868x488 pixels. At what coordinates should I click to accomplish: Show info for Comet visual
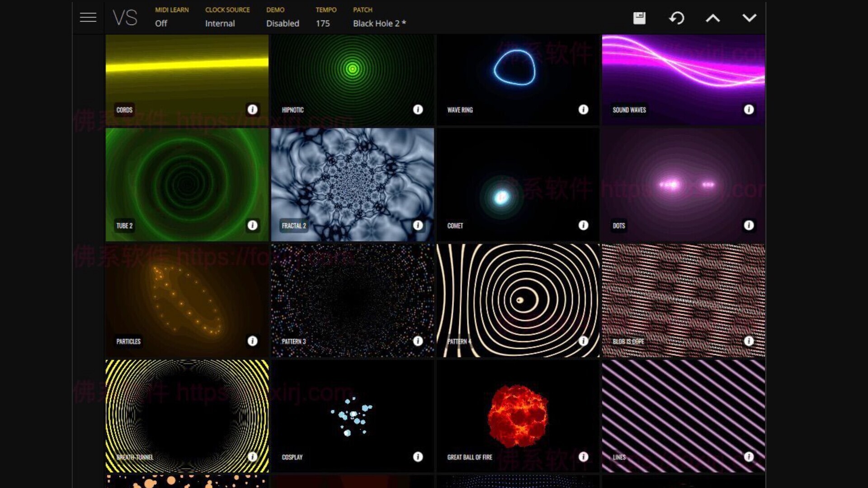point(583,225)
